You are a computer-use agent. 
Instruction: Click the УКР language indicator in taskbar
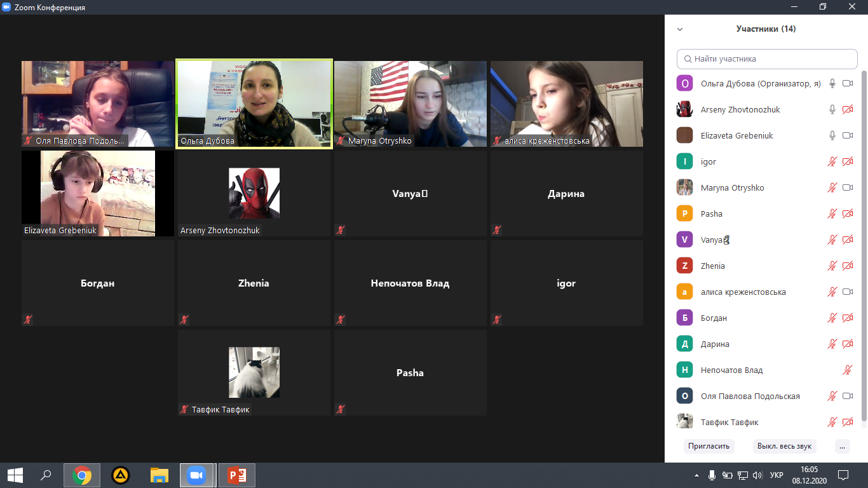tap(776, 475)
